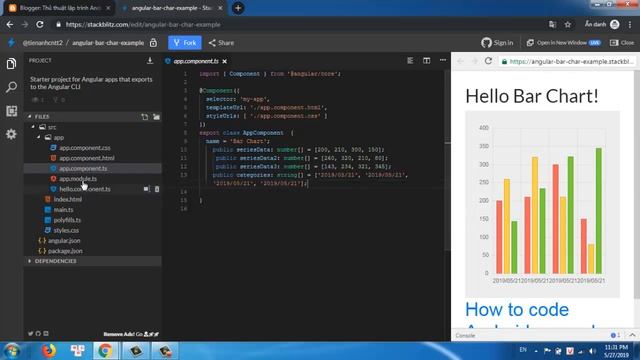
Task: Go back in the Chrome browser
Action: (x=10, y=24)
